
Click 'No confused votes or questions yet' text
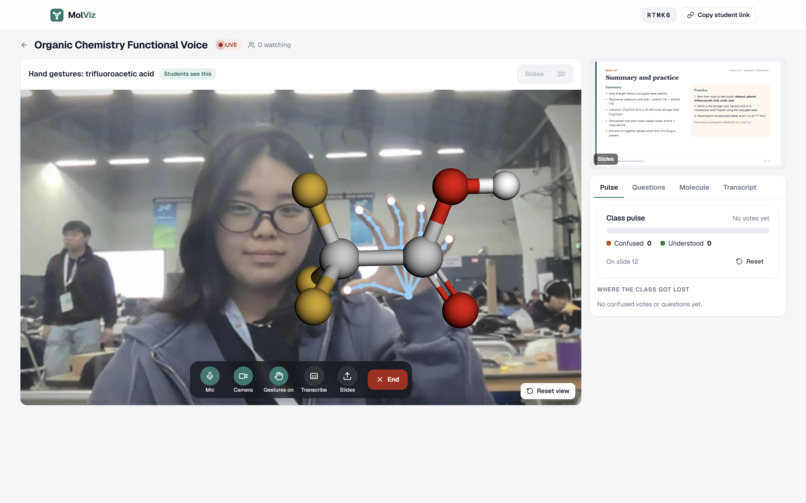point(649,304)
